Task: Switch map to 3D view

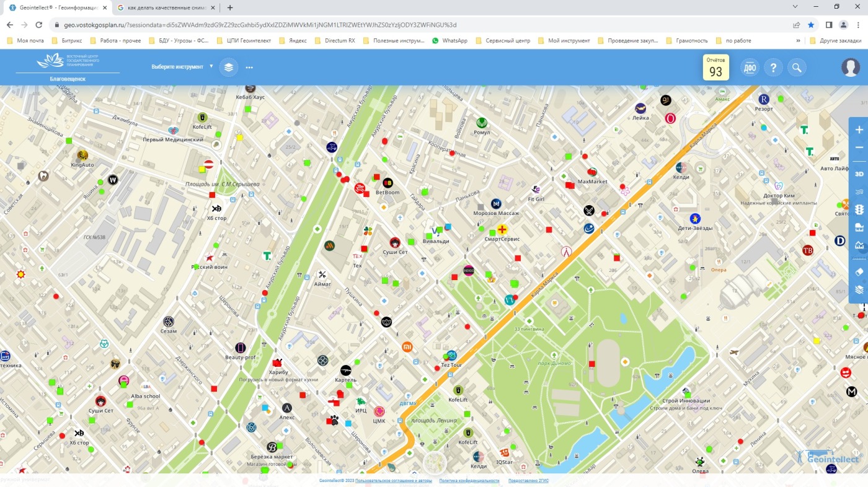Action: 859,174
